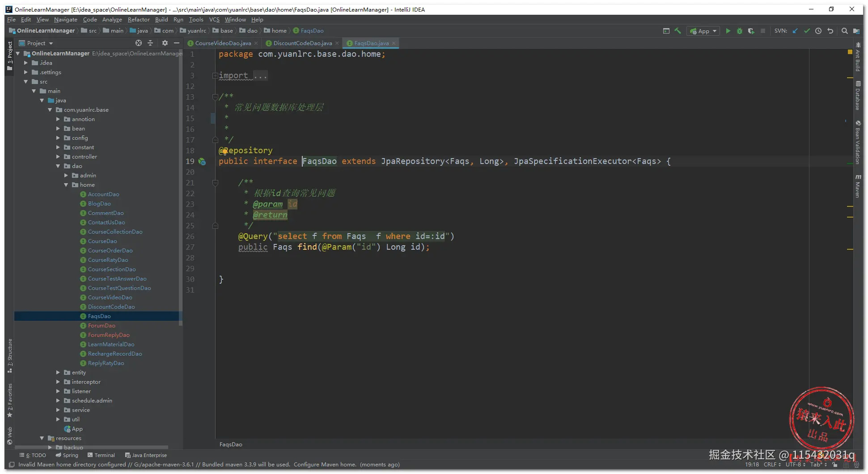This screenshot has height=474, width=868.
Task: Open Project panel settings gear
Action: tap(165, 43)
